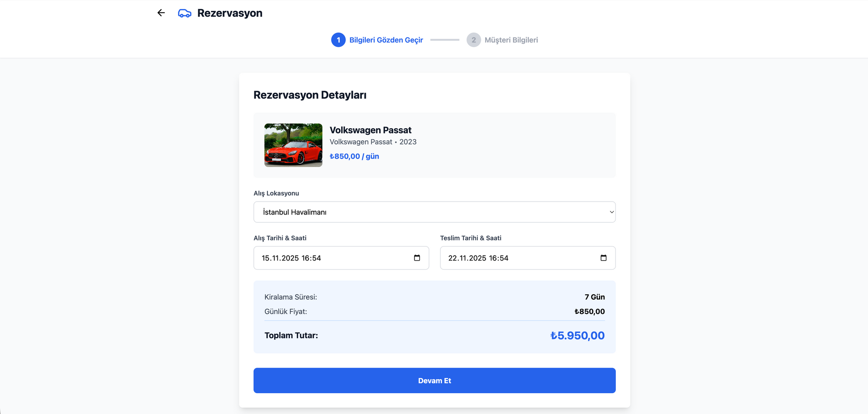Open calendar picker for Teslim Tarihi

pyautogui.click(x=603, y=258)
